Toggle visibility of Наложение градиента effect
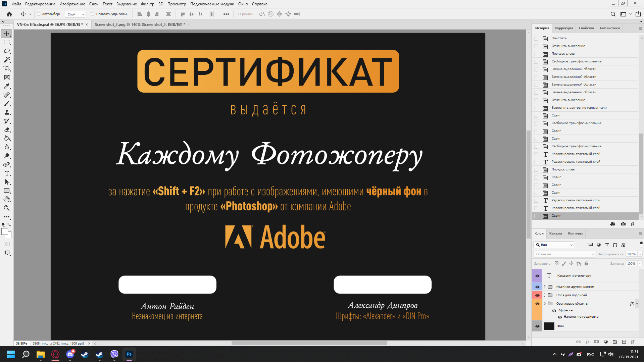The width and height of the screenshot is (644, 362). coord(560,317)
